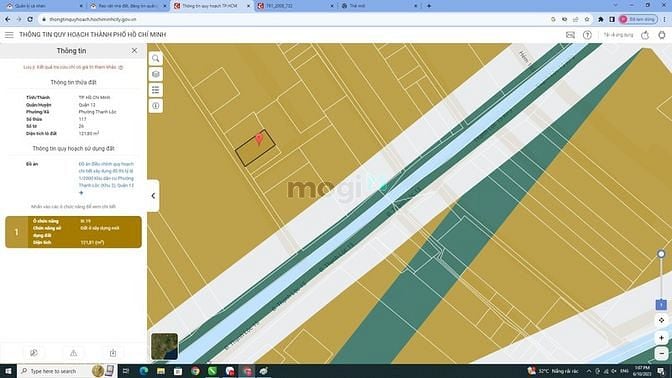The width and height of the screenshot is (672, 378).
Task: Open the help question mark icon
Action: [587, 35]
